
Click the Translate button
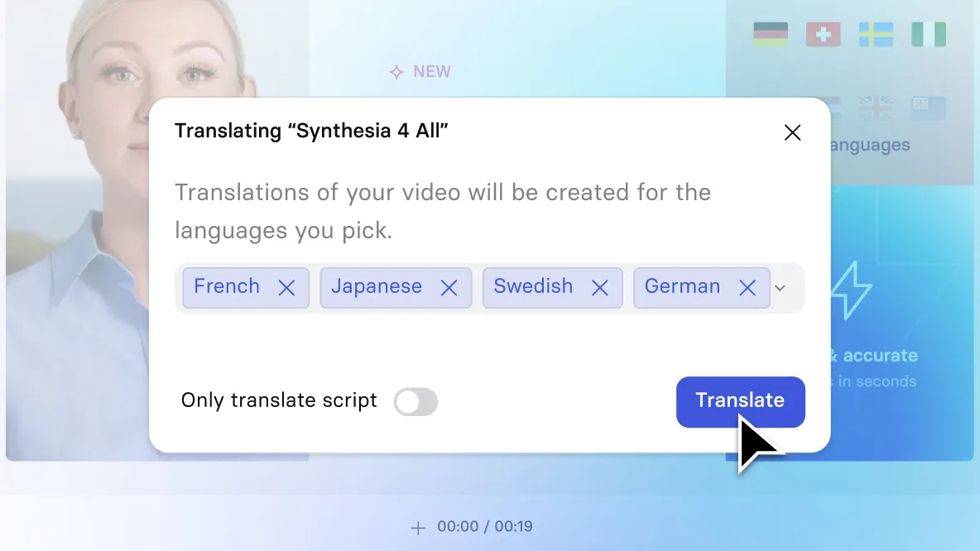741,402
